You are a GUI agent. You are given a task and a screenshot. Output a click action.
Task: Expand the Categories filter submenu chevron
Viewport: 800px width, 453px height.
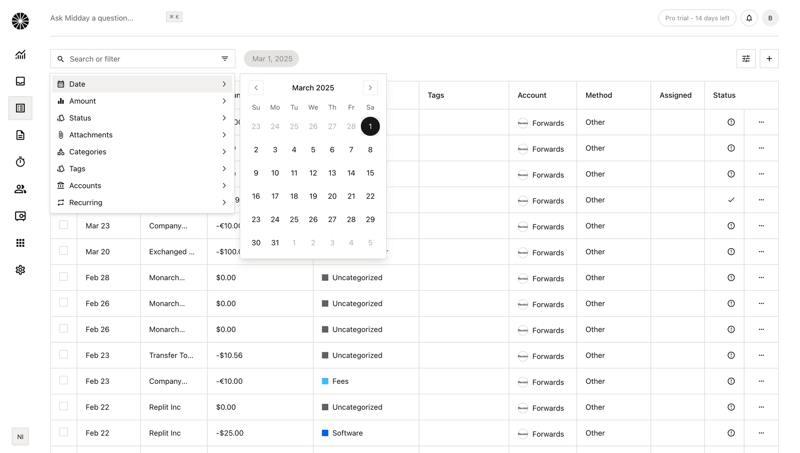224,152
